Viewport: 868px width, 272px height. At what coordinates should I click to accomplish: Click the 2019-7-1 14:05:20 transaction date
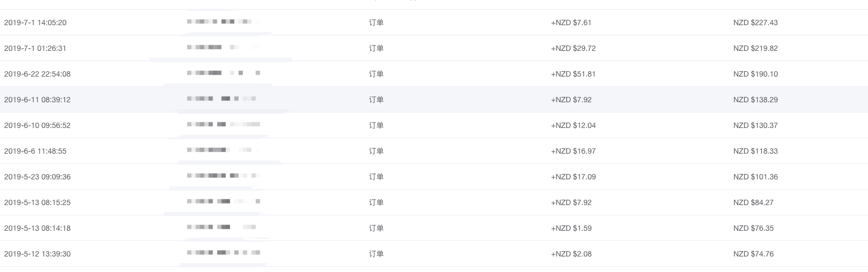point(35,22)
